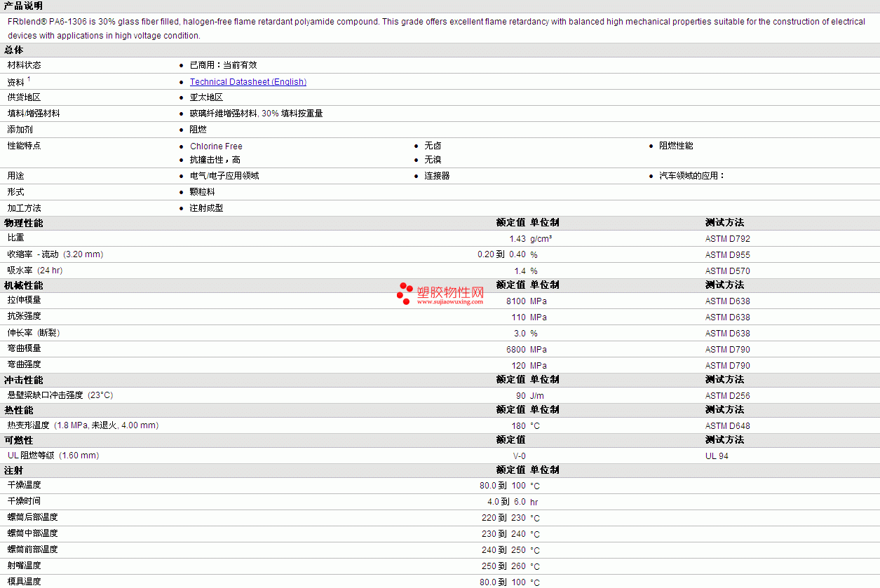Select the 弯曲强度 row label
Viewport: 880px width, 588px height.
pyautogui.click(x=25, y=364)
